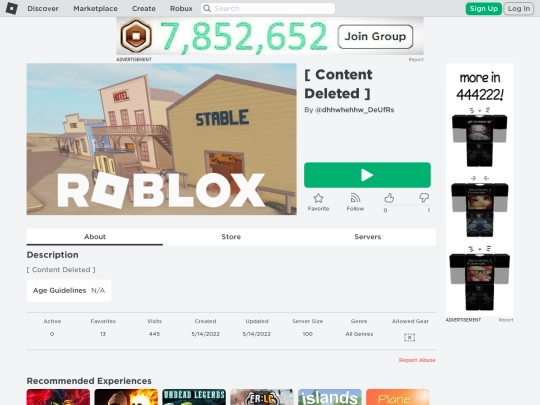
Task: Switch to the Store tab
Action: (231, 237)
